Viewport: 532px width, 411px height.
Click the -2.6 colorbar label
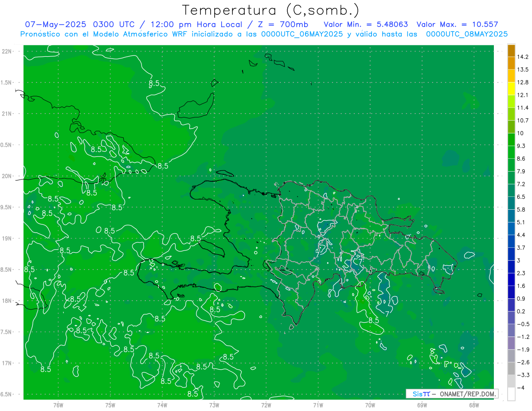[523, 363]
